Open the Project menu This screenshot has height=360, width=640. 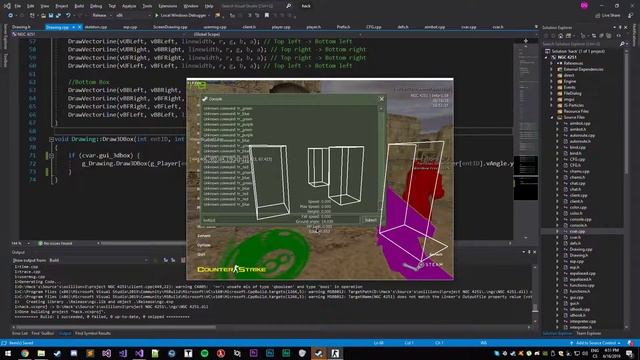coord(62,6)
